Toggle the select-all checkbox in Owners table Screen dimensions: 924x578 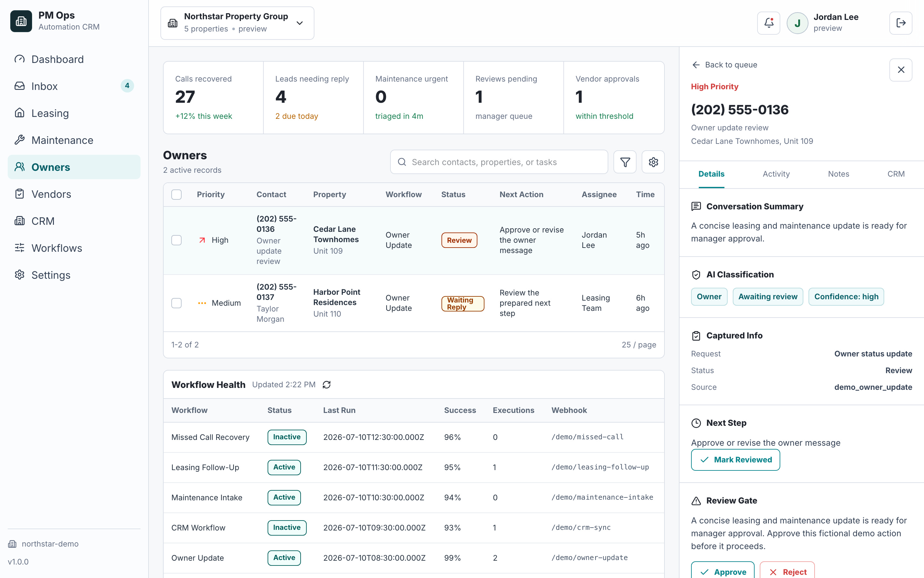click(x=176, y=195)
